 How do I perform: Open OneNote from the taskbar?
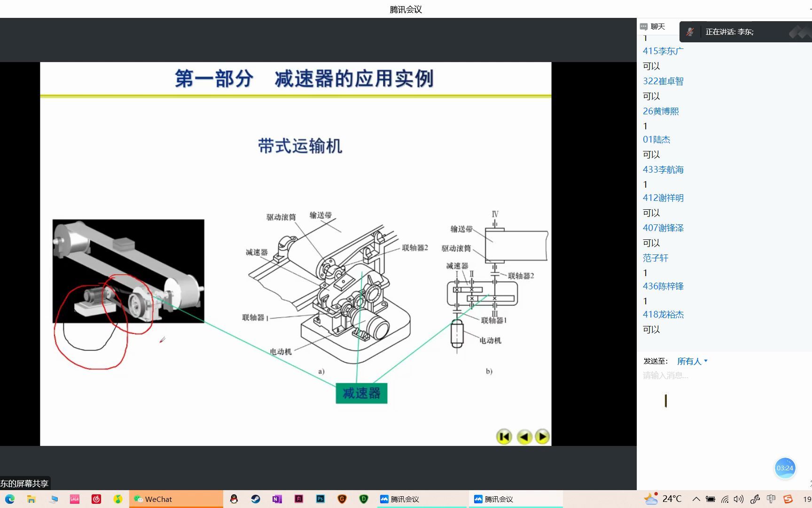pyautogui.click(x=277, y=499)
